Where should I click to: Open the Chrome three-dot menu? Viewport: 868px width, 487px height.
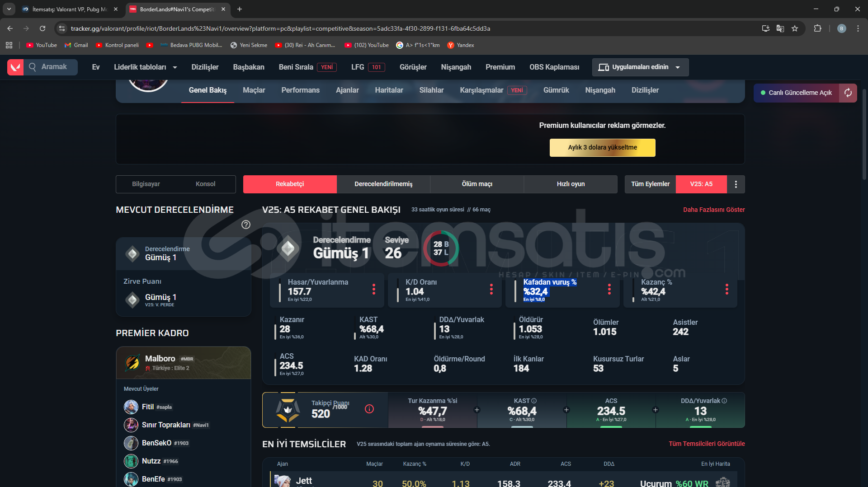click(858, 28)
